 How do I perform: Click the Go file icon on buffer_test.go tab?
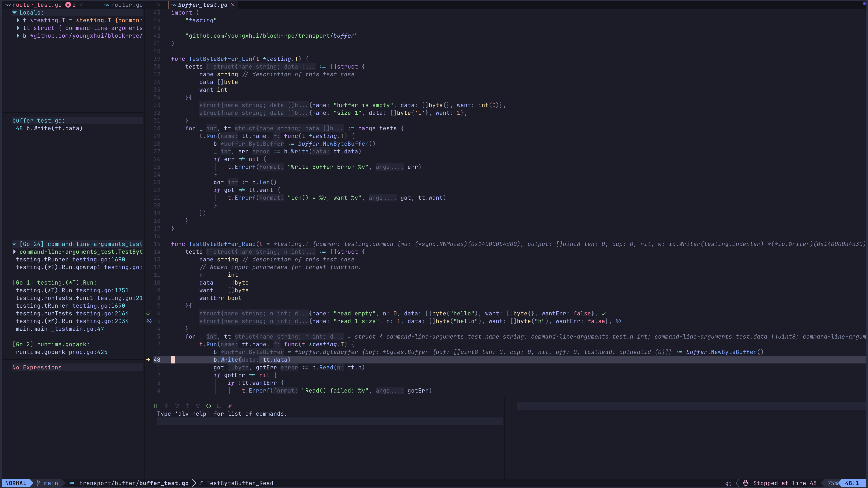[174, 5]
